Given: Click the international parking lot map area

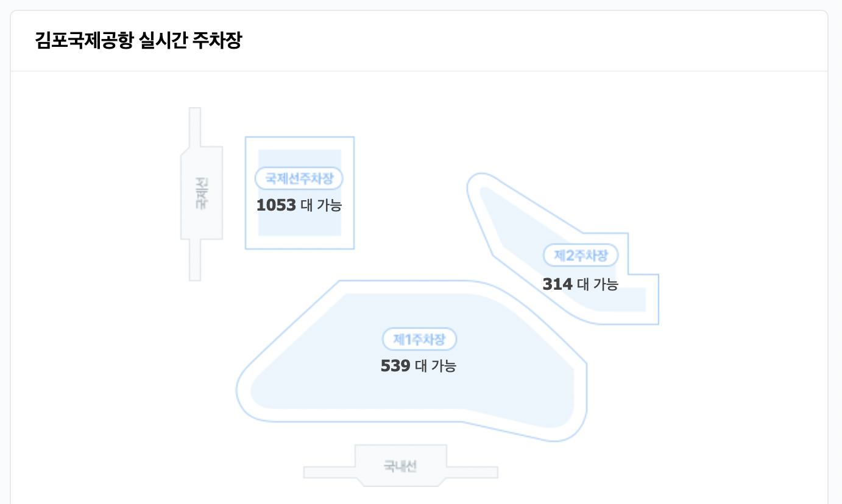Looking at the screenshot, I should 300,192.
